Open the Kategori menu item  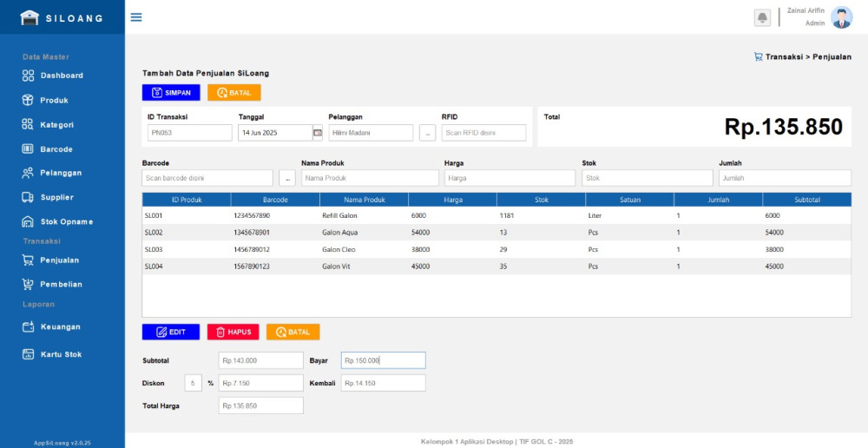coord(57,125)
